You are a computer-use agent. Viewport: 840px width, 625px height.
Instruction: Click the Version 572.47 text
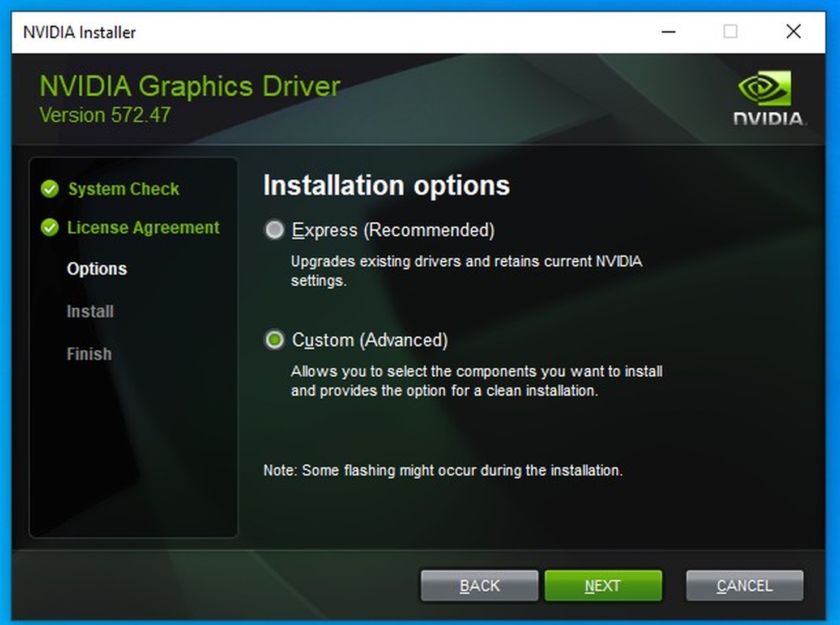click(x=105, y=115)
